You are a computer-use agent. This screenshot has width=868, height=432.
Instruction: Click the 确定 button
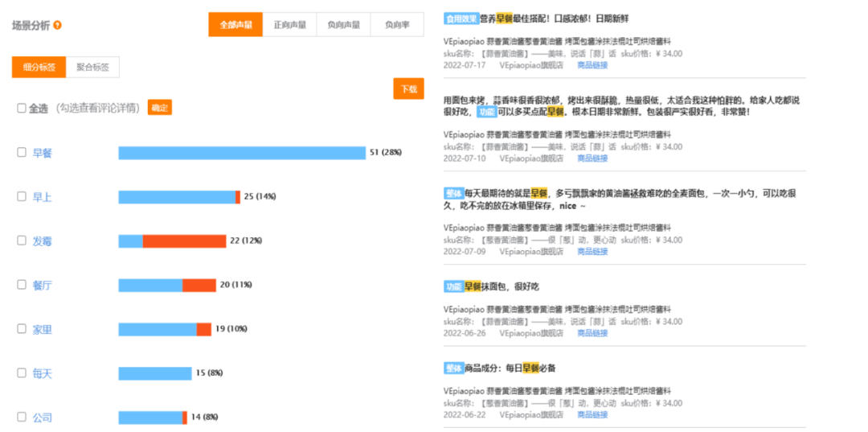tap(160, 108)
